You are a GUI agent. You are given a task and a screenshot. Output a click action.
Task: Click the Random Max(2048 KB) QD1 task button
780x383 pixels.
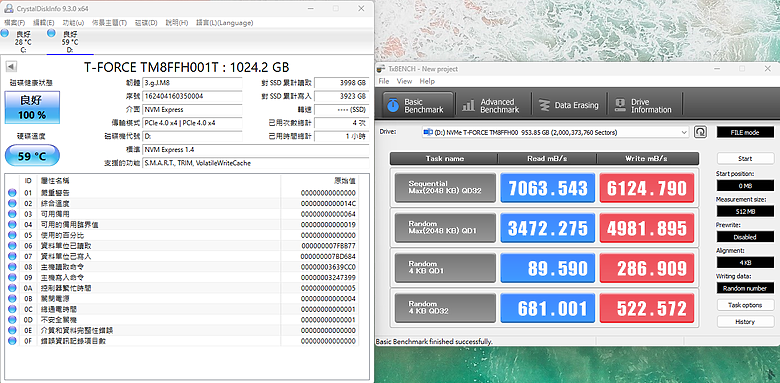tap(445, 228)
